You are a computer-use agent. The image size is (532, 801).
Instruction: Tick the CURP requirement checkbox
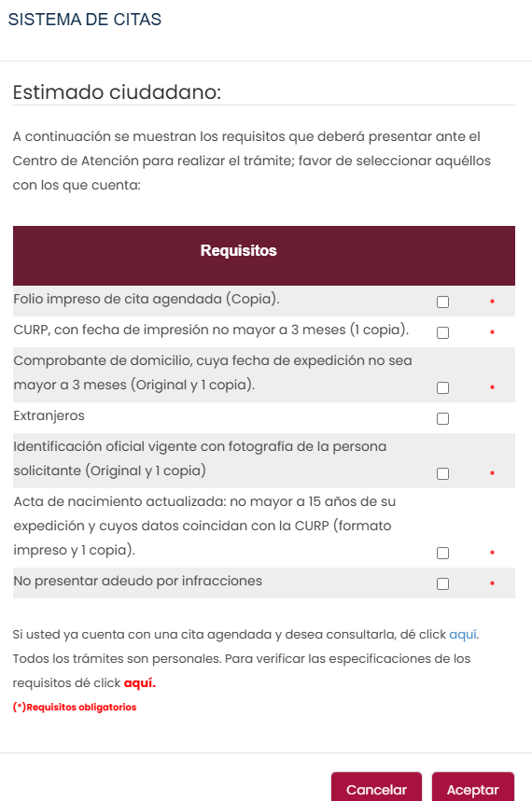[x=442, y=332]
